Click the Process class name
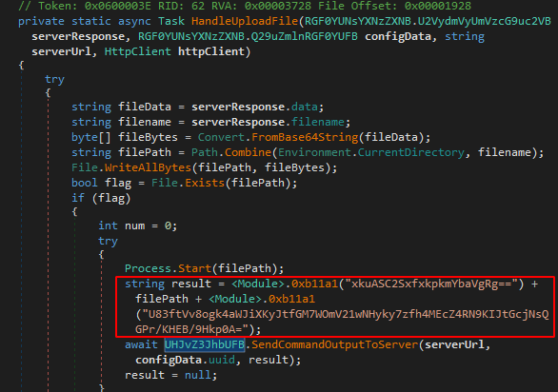Image resolution: width=558 pixels, height=392 pixels. (x=148, y=268)
